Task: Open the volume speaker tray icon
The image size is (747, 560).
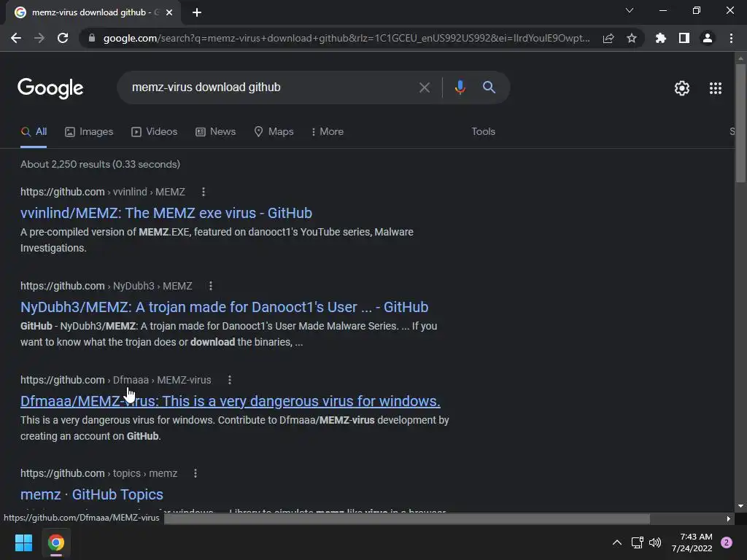Action: tap(655, 542)
